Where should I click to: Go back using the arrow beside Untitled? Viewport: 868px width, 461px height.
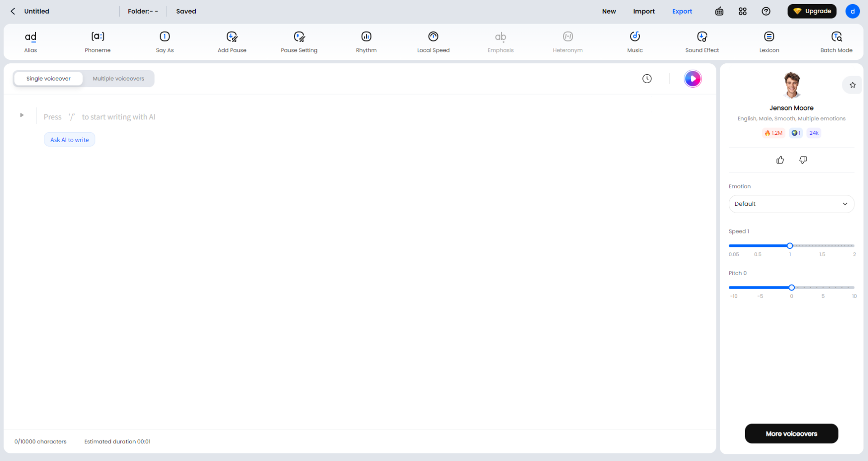click(13, 11)
